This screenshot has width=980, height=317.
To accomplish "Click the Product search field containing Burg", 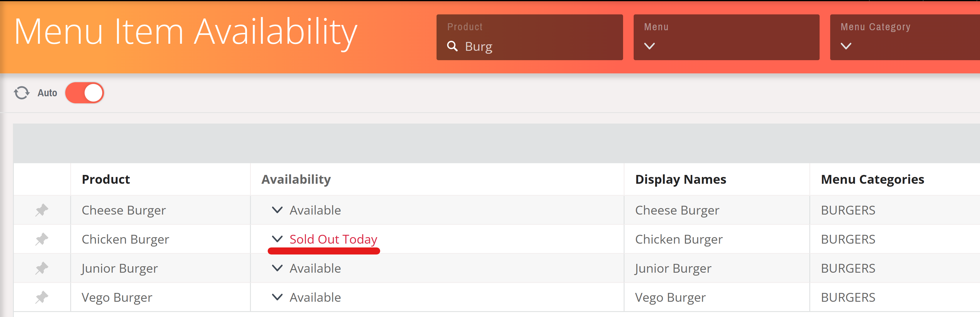I will 530,37.
